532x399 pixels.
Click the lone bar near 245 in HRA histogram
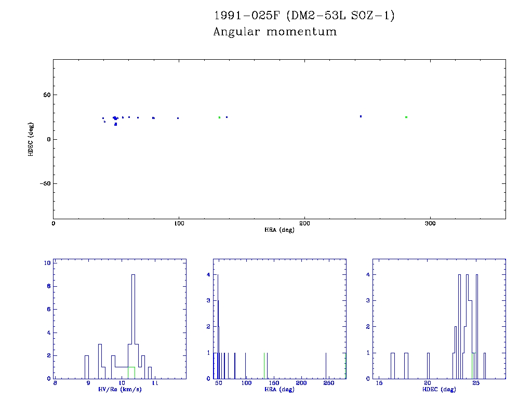click(x=326, y=366)
